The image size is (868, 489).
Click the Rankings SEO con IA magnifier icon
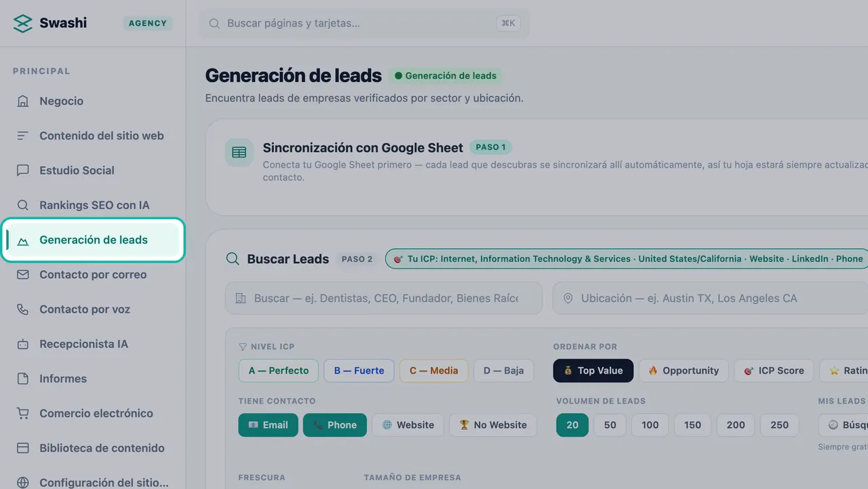click(x=23, y=205)
